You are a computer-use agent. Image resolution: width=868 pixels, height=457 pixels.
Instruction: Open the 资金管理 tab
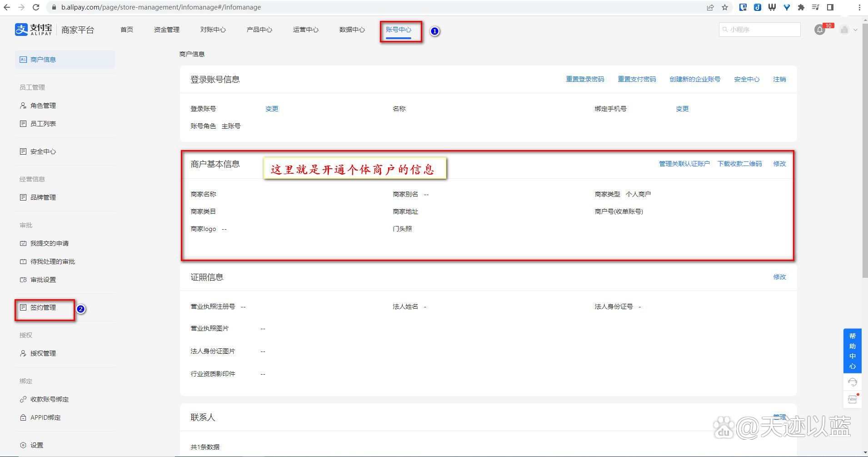(167, 30)
